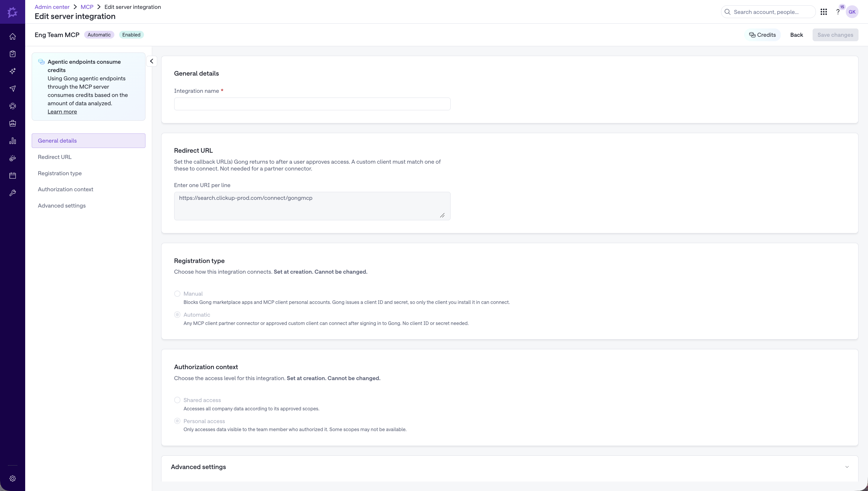The width and height of the screenshot is (868, 491).
Task: Click the Back button
Action: [797, 35]
